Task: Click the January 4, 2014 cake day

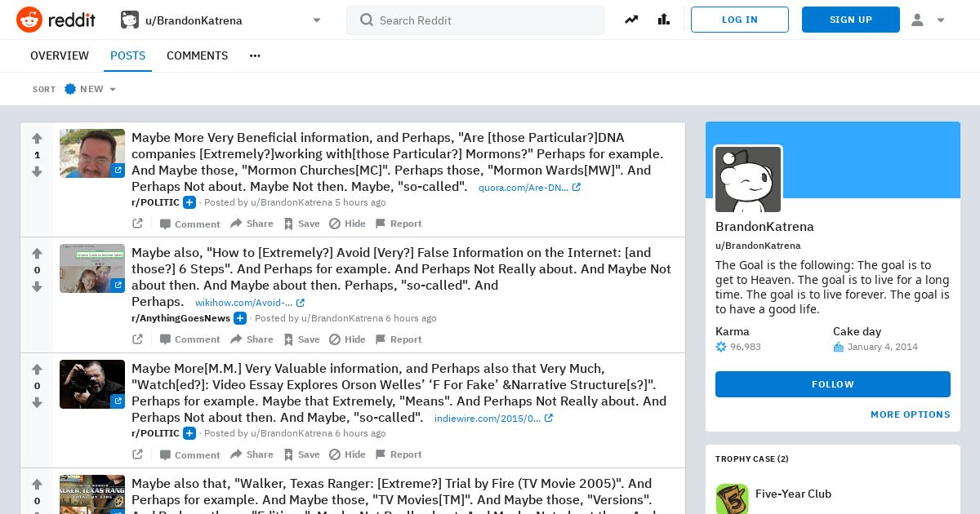Action: point(883,347)
